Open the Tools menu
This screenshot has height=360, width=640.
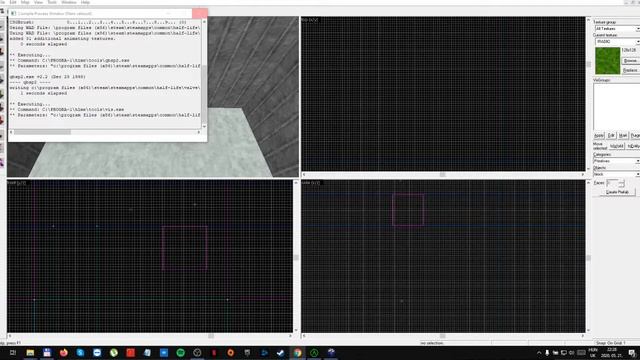click(52, 2)
